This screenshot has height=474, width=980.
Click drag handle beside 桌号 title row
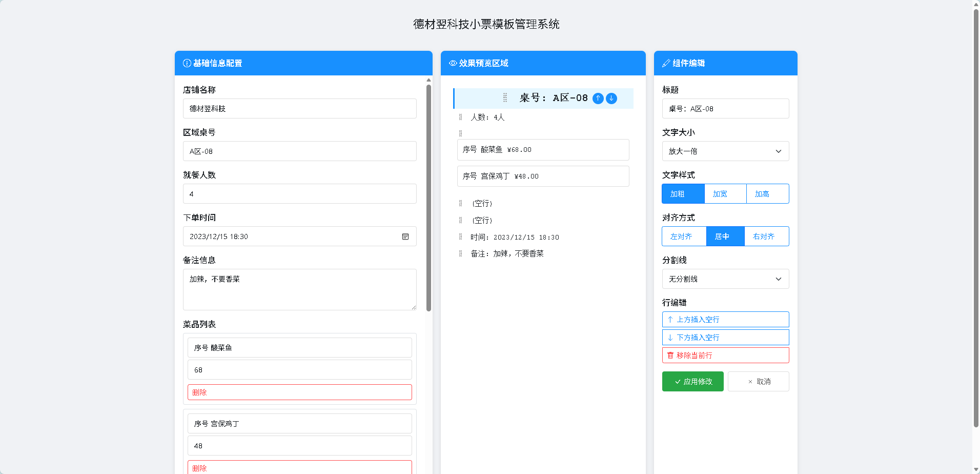point(505,98)
